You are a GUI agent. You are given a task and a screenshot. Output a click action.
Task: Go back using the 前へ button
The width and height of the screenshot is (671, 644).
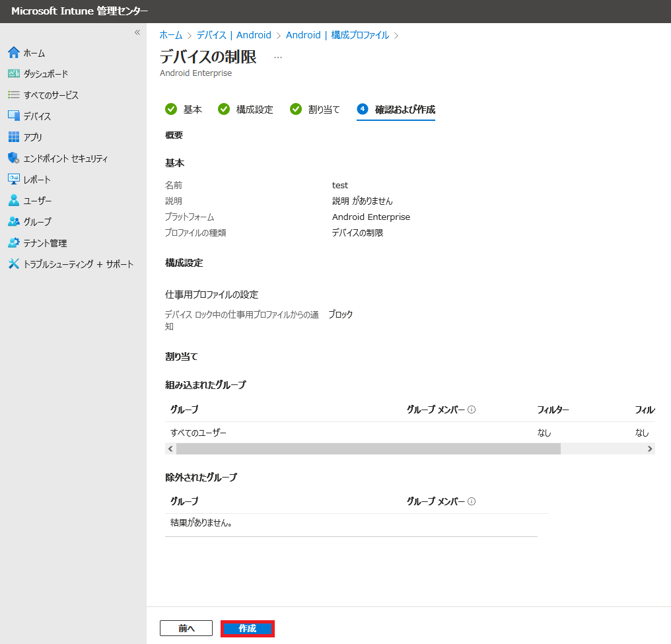coord(186,628)
